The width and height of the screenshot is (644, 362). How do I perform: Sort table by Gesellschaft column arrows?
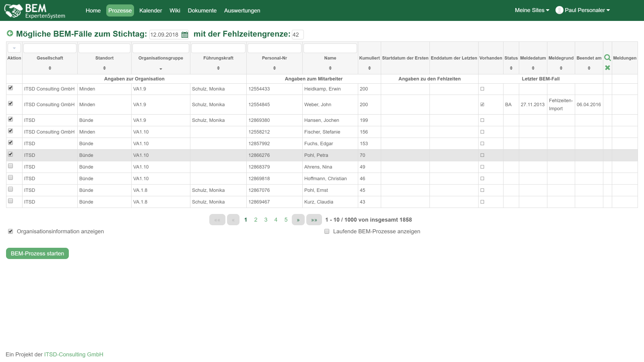50,68
